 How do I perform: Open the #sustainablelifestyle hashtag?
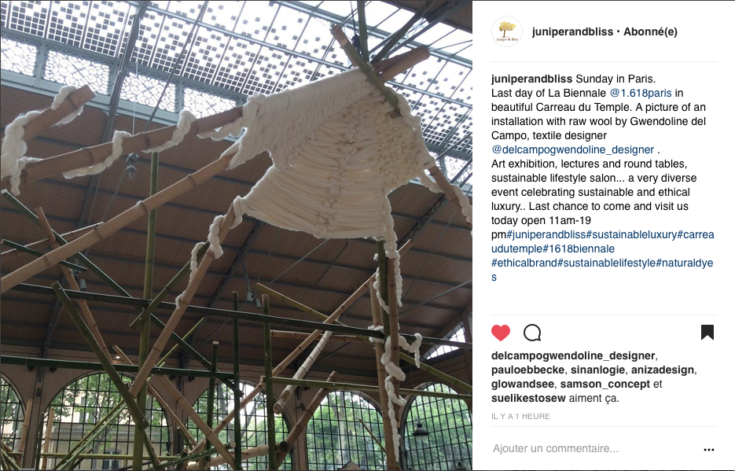[606, 263]
